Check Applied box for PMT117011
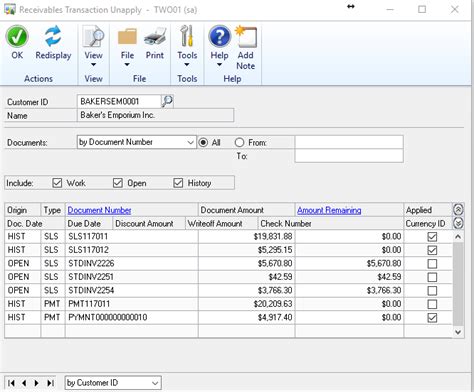Viewport: 474px width, 392px height. pyautogui.click(x=432, y=304)
